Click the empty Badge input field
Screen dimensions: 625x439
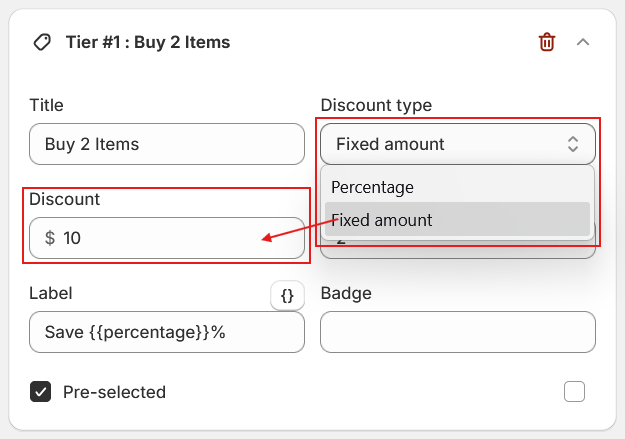[458, 332]
